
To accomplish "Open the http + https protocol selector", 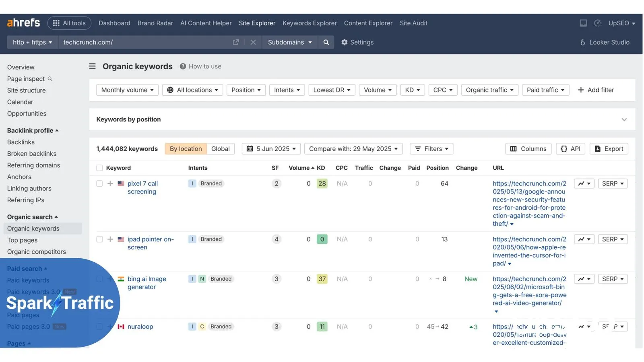I will (x=33, y=42).
